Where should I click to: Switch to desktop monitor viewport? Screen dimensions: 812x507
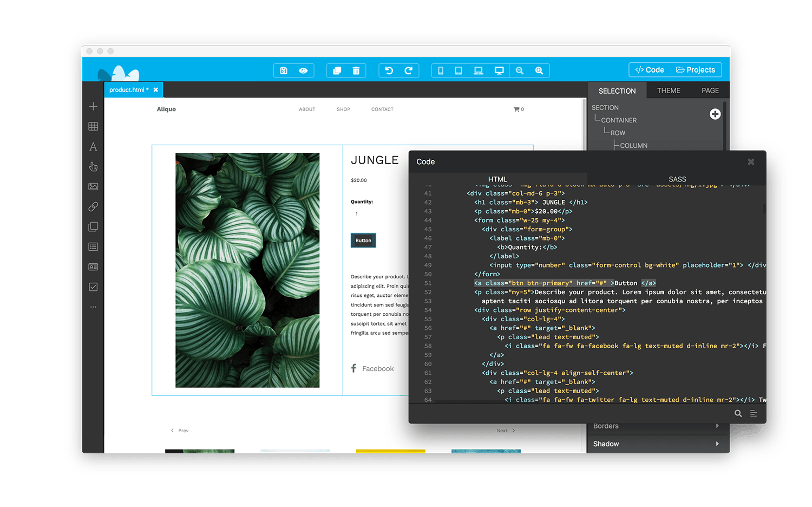[499, 70]
